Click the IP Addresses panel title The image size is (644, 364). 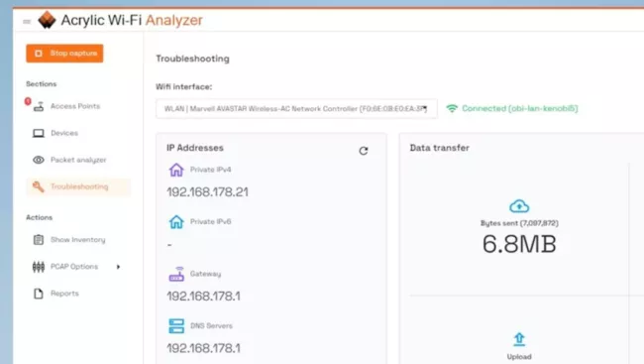(x=195, y=148)
